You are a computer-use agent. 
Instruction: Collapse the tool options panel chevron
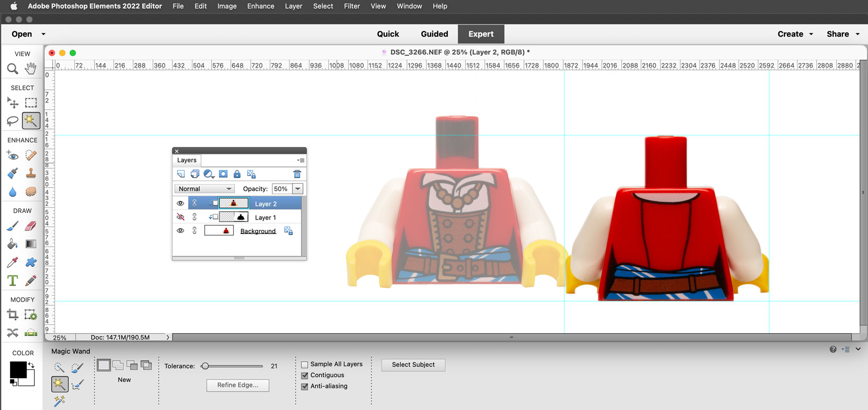(858, 349)
